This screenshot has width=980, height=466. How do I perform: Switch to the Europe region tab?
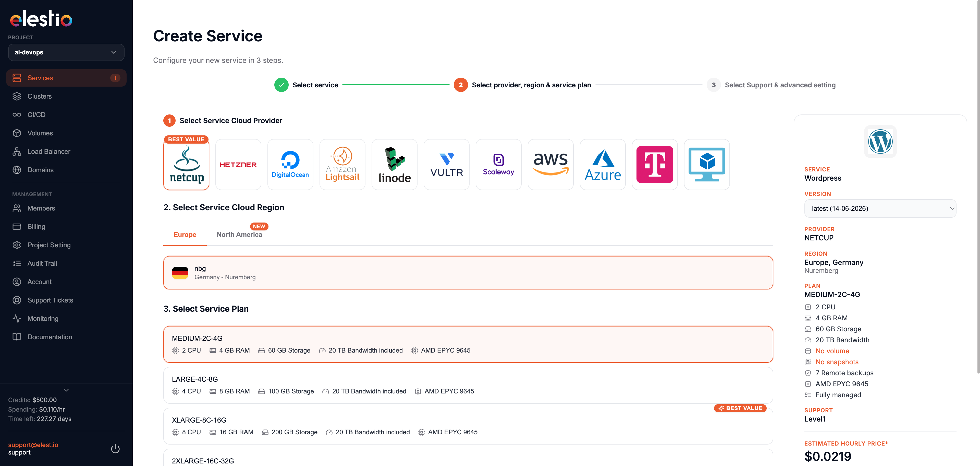[185, 235]
